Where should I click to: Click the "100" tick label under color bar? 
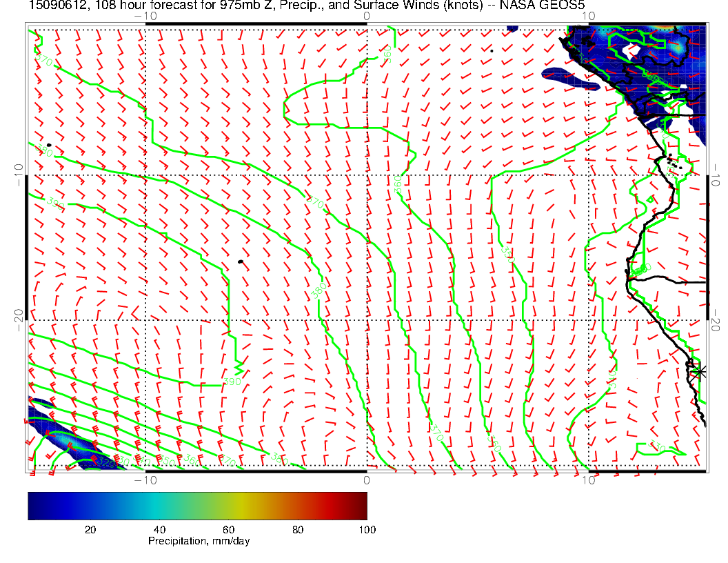click(367, 530)
